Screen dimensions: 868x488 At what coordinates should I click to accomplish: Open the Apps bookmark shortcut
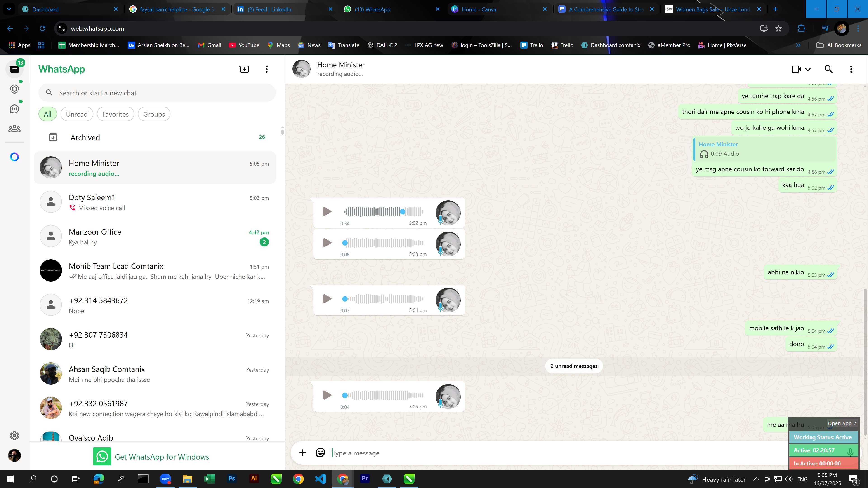point(19,45)
